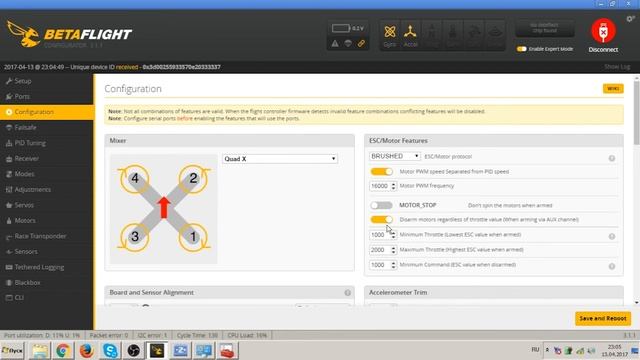Go to the Motors tab
Screen dimensions: 640x360
(x=47, y=220)
